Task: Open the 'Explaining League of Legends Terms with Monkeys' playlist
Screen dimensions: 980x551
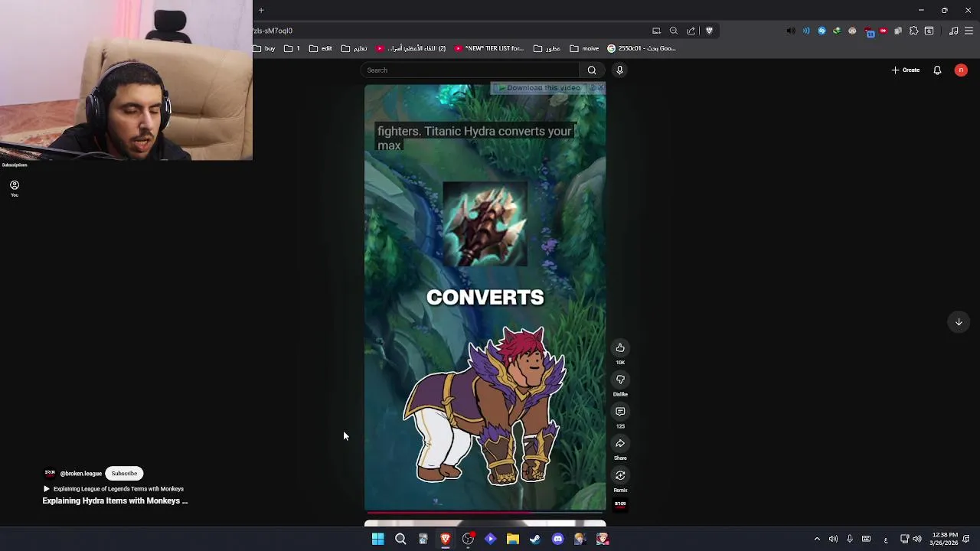Action: pos(119,489)
